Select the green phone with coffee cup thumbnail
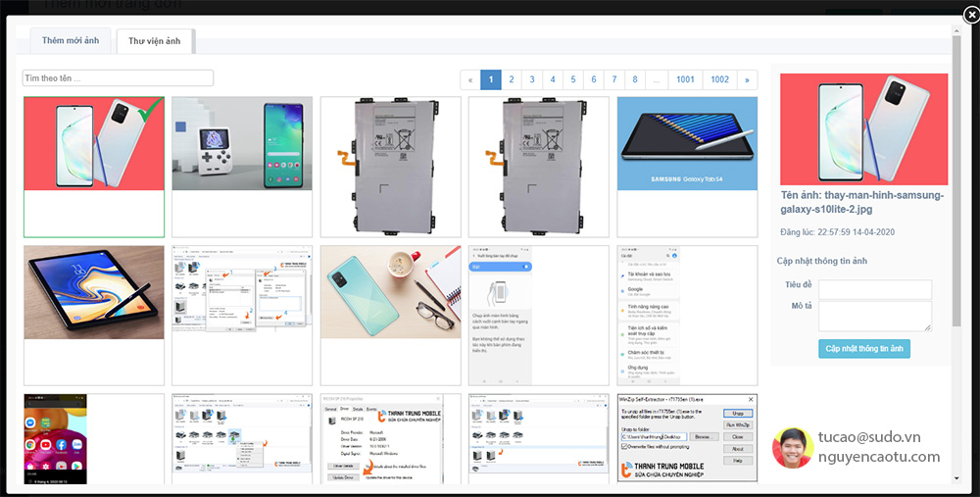 [391, 316]
